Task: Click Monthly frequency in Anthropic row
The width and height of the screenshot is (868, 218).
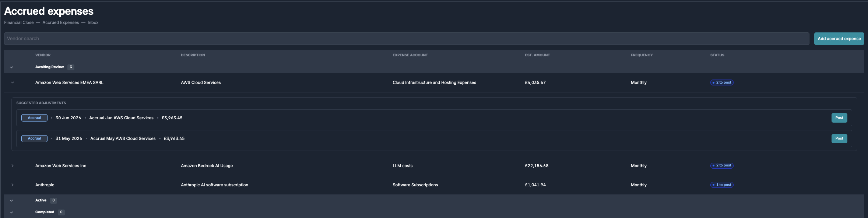Action: pos(639,185)
